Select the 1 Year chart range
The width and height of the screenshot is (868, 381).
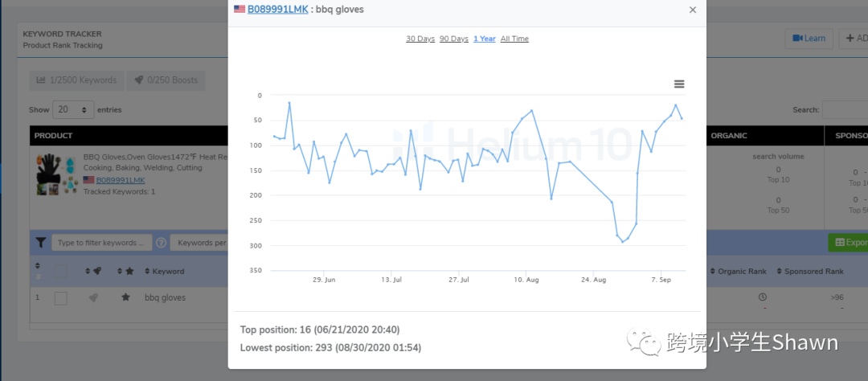point(485,39)
